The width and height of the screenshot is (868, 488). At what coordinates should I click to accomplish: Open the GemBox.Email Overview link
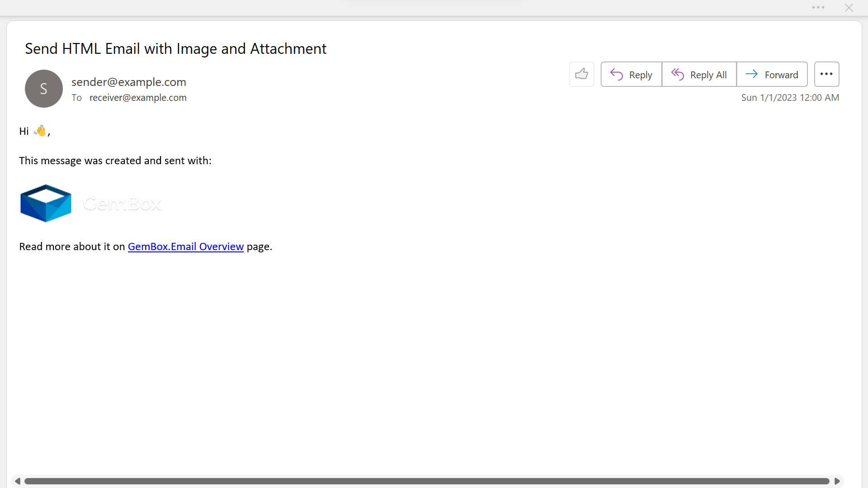tap(185, 246)
